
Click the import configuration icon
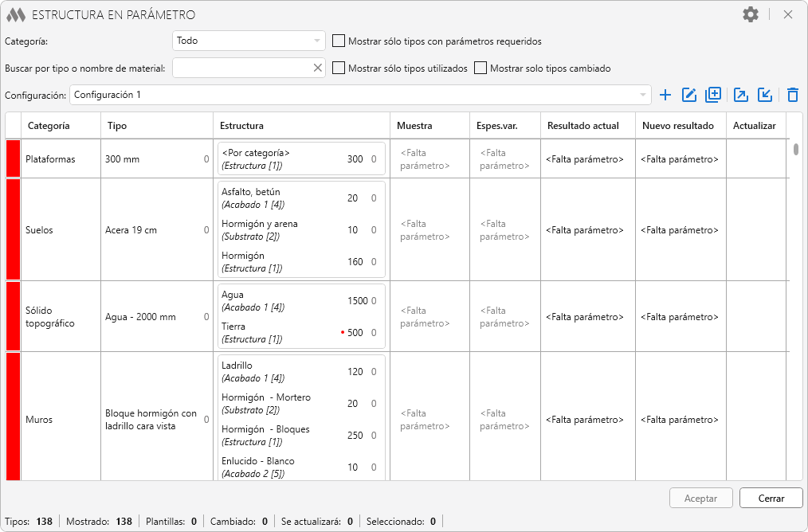[765, 95]
